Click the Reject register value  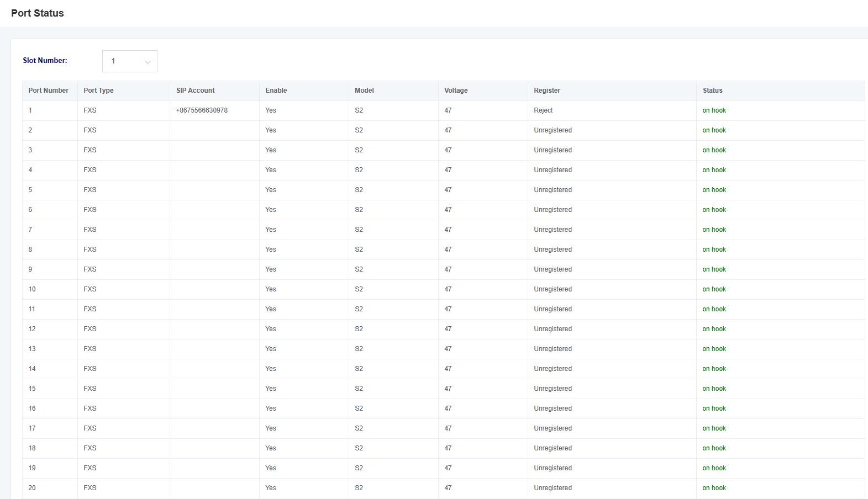[543, 110]
